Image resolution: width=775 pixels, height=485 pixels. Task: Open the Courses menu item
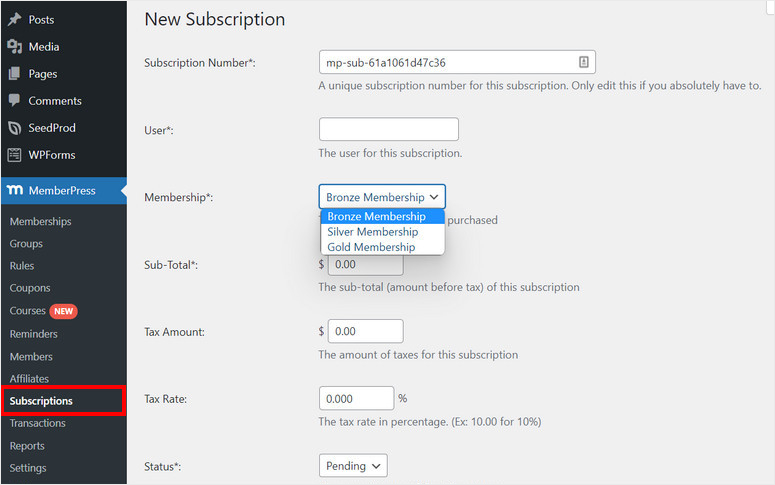(x=26, y=311)
